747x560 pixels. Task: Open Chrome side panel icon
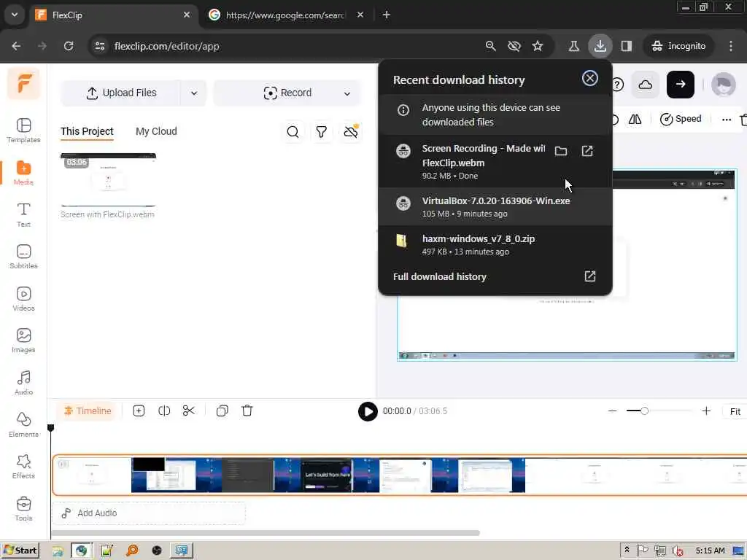pyautogui.click(x=627, y=46)
